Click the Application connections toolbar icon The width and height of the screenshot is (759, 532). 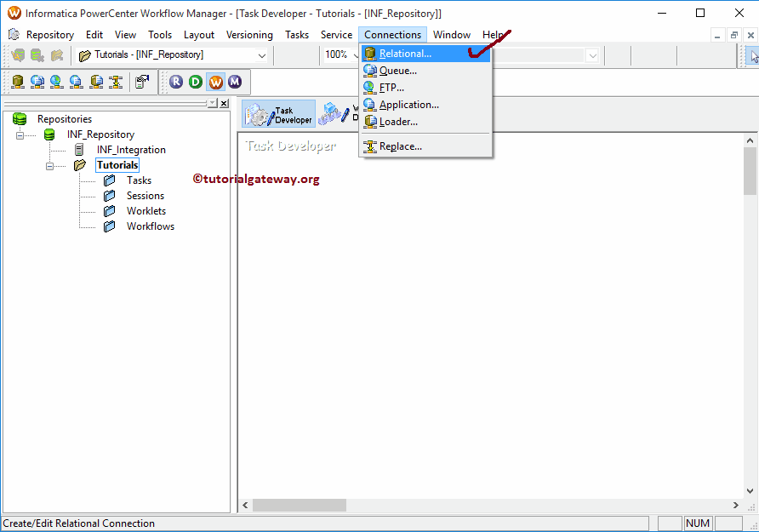pyautogui.click(x=76, y=82)
